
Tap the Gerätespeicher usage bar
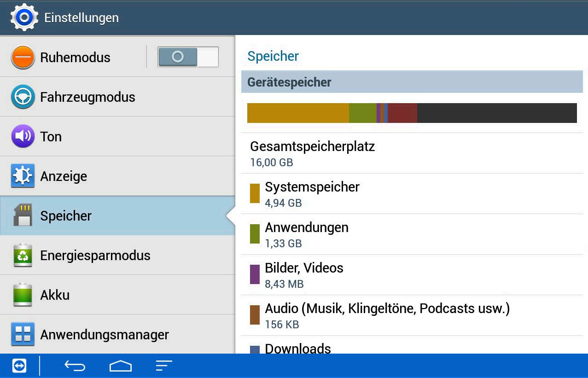[412, 113]
